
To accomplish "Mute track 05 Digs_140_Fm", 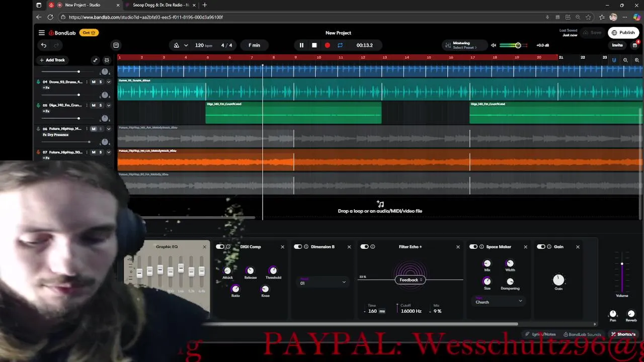I will (94, 106).
